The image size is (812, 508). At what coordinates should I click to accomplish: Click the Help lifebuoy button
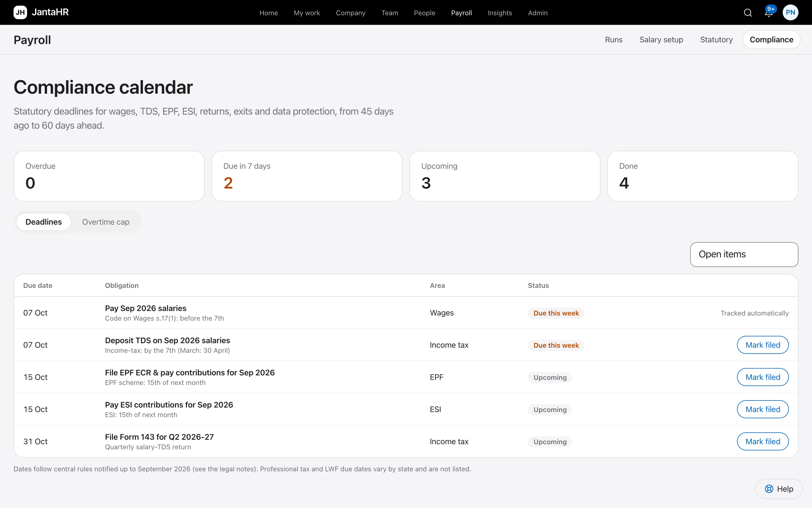point(779,489)
